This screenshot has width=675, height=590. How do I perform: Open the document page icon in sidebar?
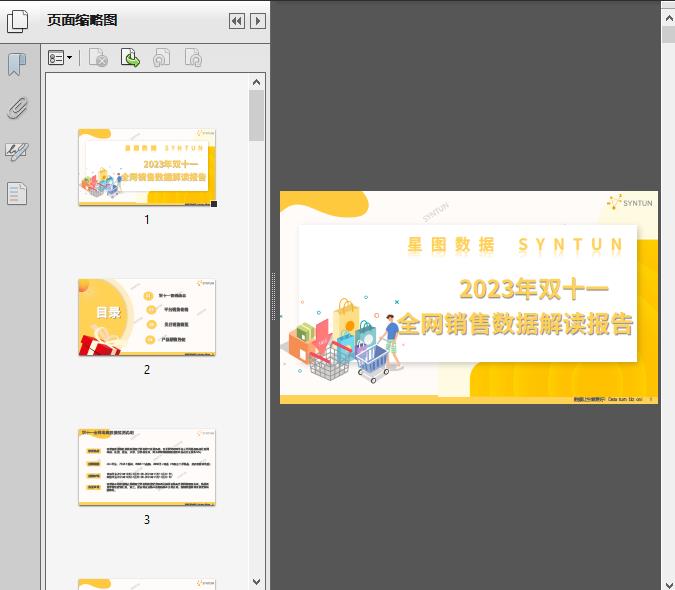click(17, 193)
